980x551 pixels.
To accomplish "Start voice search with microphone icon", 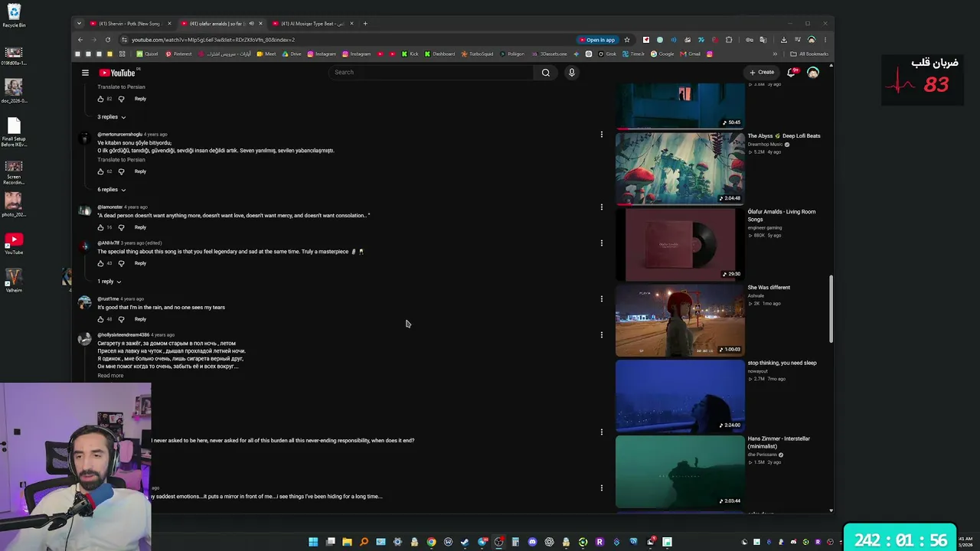I will pos(571,73).
